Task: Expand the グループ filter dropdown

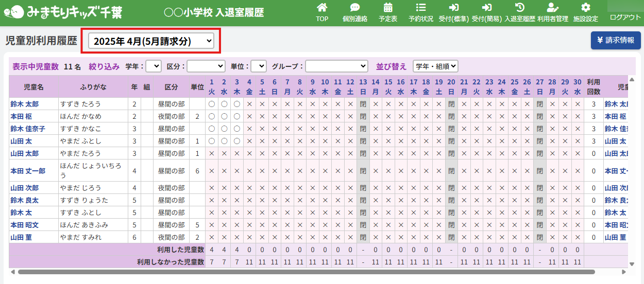Action: click(336, 66)
